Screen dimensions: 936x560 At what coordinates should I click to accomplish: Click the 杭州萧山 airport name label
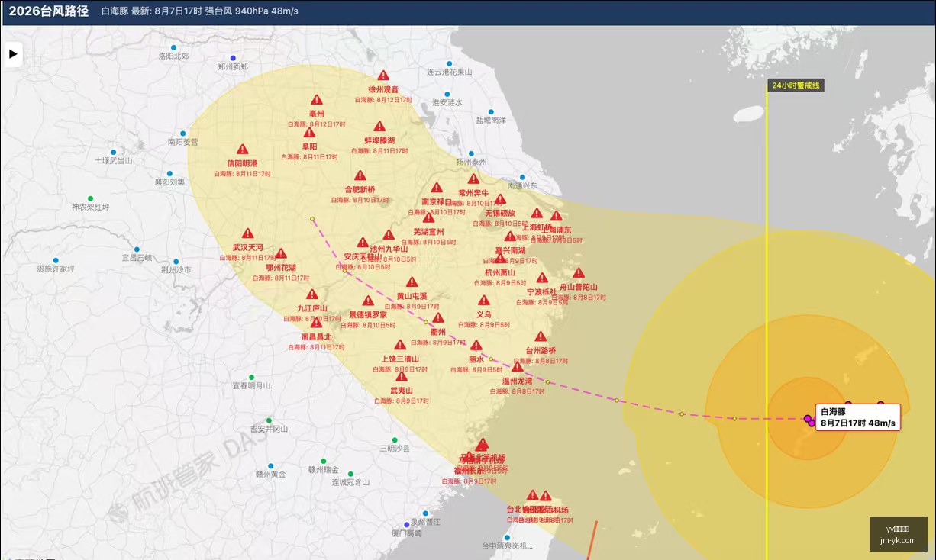tap(500, 272)
